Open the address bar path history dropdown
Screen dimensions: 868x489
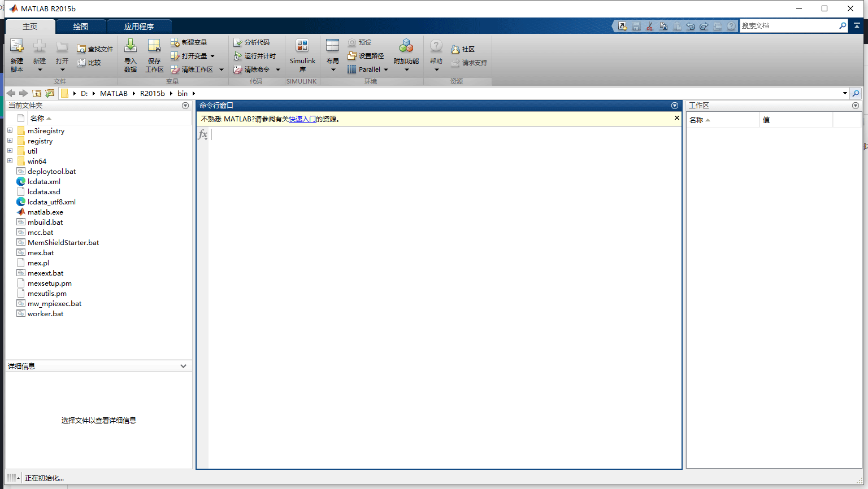tap(845, 93)
